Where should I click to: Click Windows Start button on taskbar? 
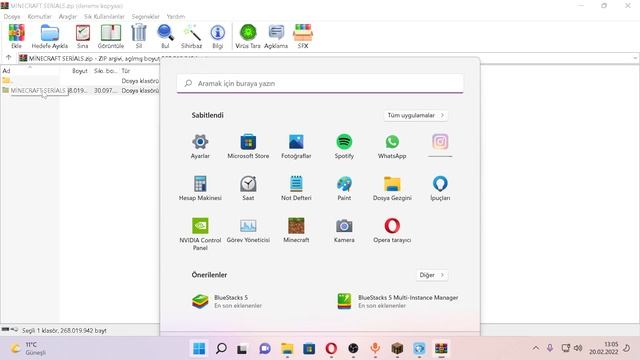199,349
